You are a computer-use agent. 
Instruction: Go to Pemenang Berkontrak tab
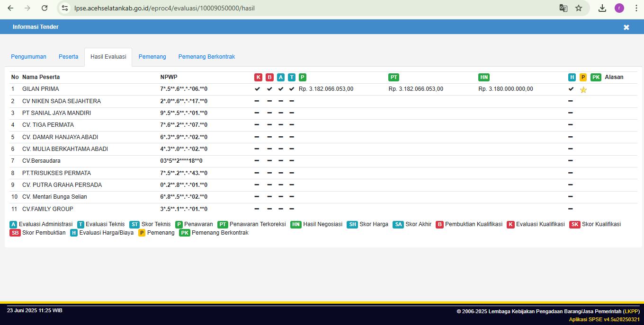click(206, 57)
